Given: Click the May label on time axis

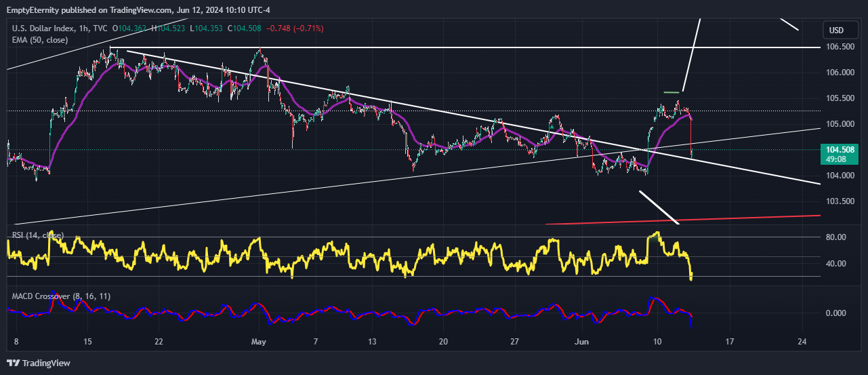Looking at the screenshot, I should tap(260, 342).
